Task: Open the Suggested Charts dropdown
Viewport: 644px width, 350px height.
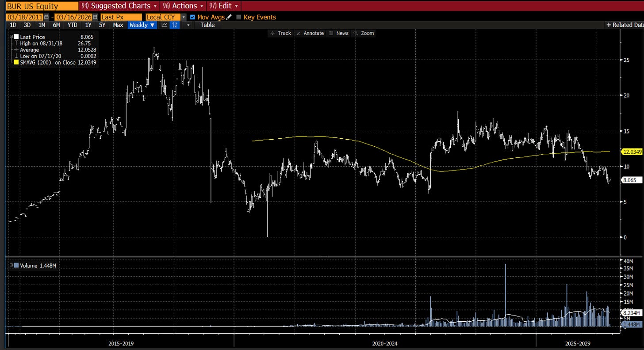Action: (x=120, y=6)
